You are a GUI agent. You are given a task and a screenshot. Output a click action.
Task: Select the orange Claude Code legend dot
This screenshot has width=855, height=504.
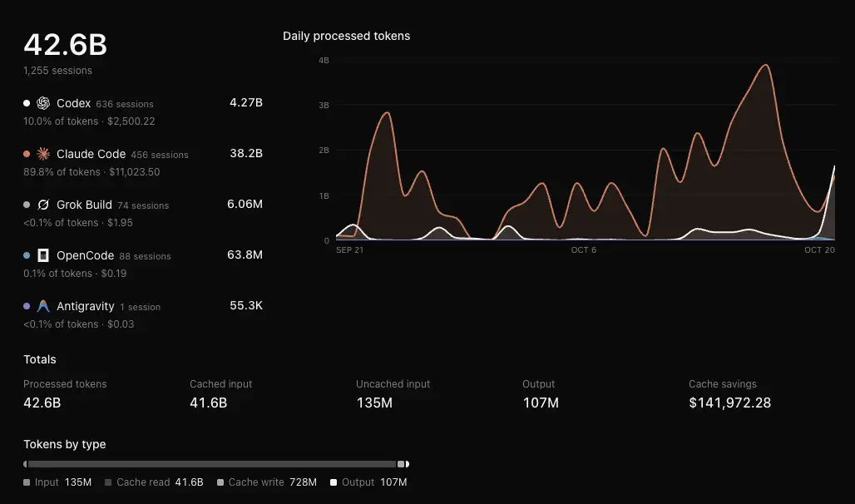tap(27, 154)
